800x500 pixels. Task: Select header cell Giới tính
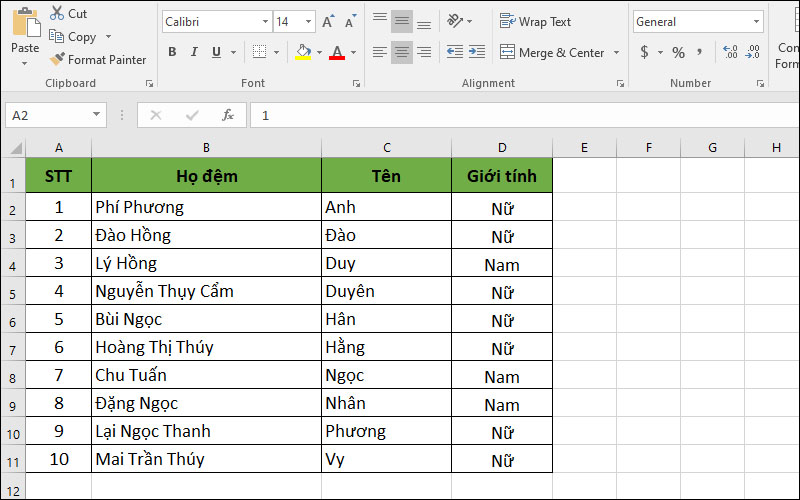pyautogui.click(x=502, y=176)
